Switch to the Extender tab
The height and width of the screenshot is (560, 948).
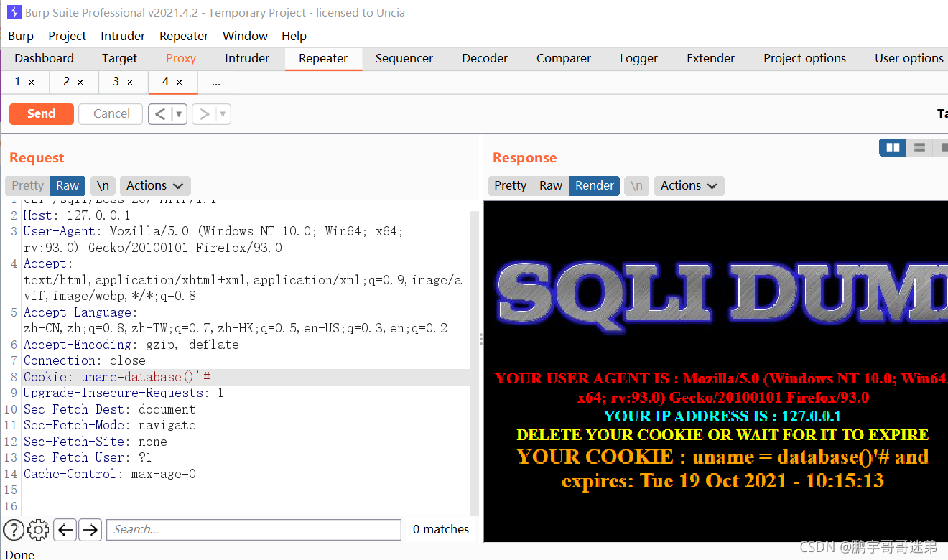710,59
